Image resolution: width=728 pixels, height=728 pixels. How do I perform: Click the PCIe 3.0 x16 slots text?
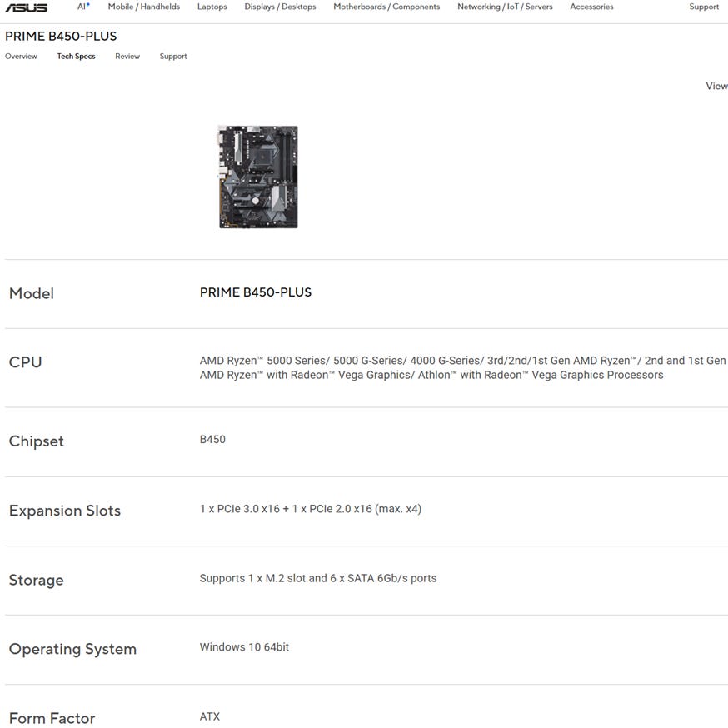(310, 509)
